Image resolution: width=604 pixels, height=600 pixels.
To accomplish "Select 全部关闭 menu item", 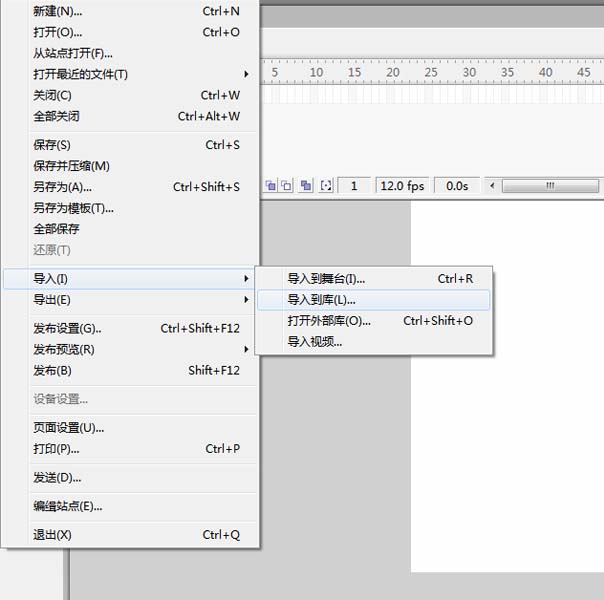I will [x=132, y=116].
